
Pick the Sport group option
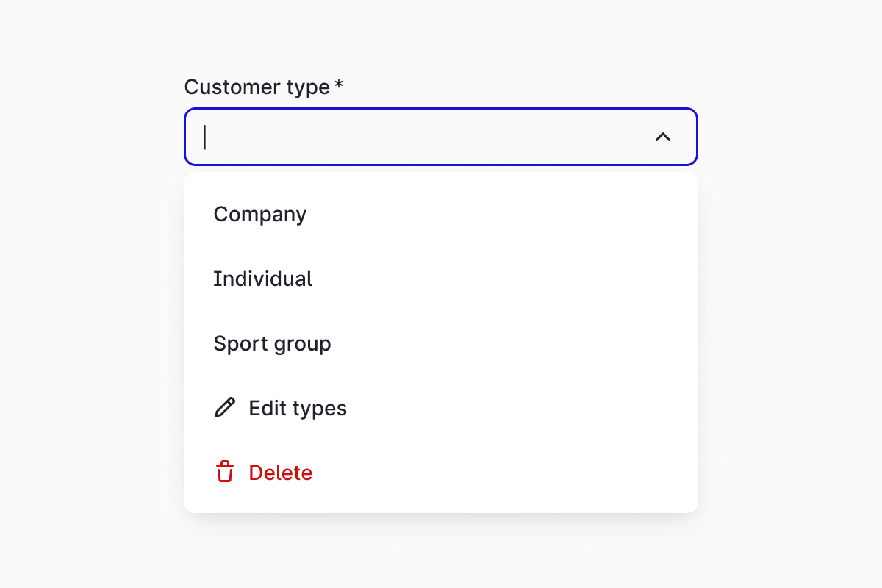272,344
